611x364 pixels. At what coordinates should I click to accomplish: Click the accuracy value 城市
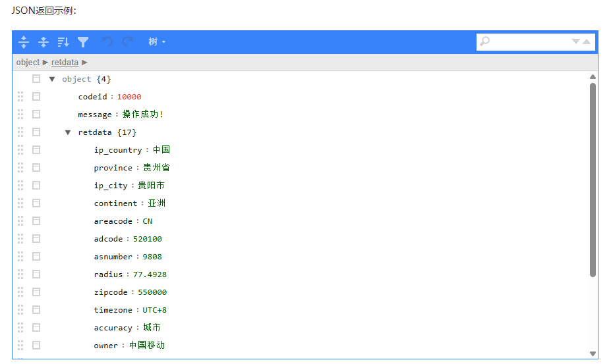coord(152,328)
